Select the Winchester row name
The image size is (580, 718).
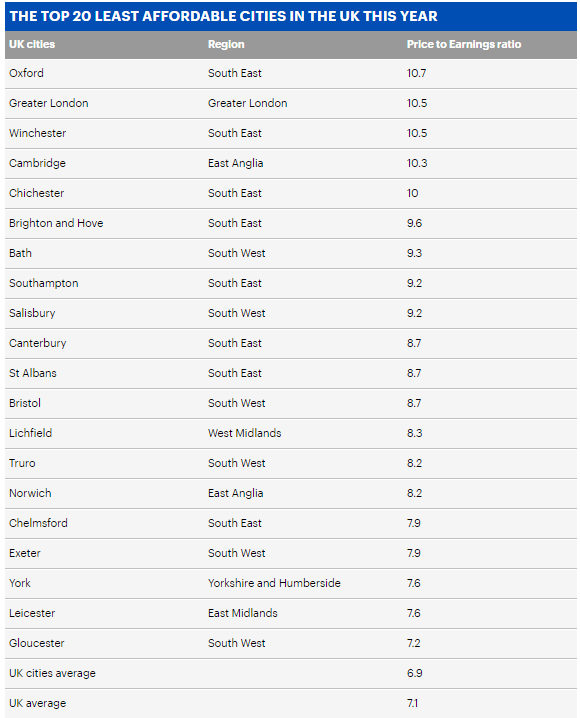[x=37, y=133]
